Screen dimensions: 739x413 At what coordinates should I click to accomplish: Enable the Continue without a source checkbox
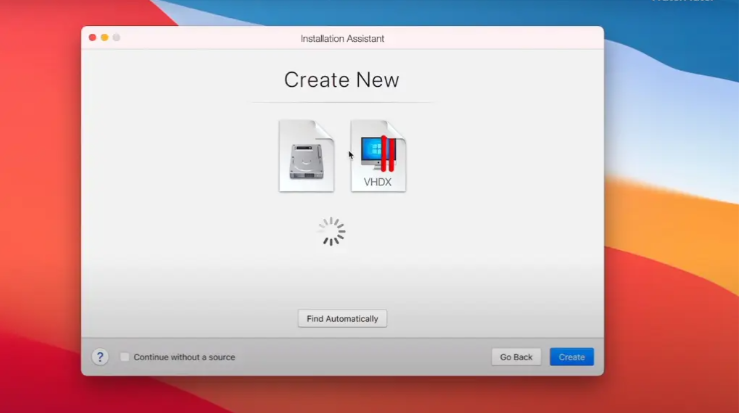point(125,357)
